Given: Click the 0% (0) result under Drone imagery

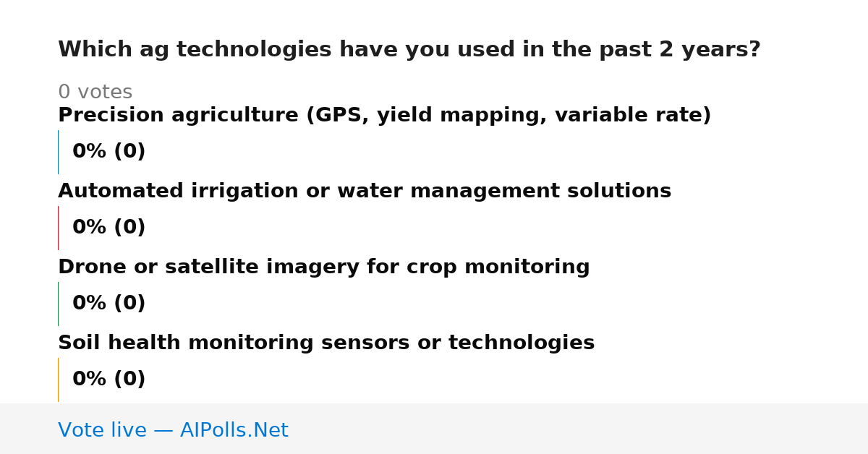Looking at the screenshot, I should pyautogui.click(x=109, y=304).
